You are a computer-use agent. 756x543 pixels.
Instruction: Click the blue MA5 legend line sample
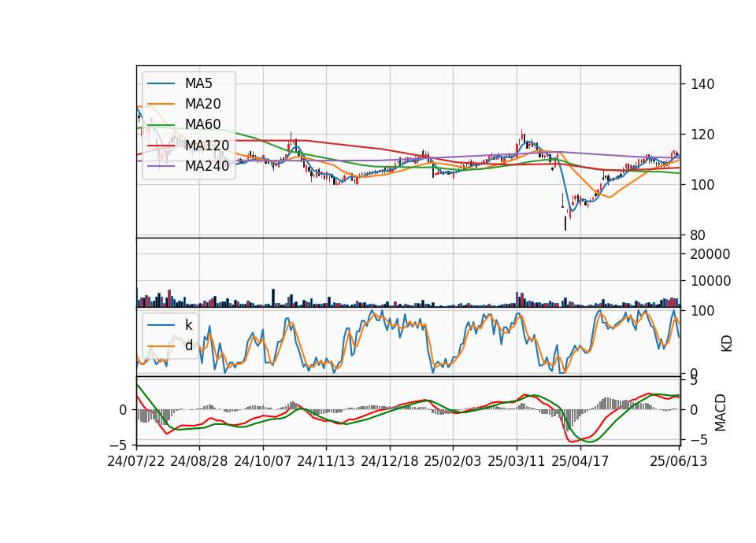161,84
